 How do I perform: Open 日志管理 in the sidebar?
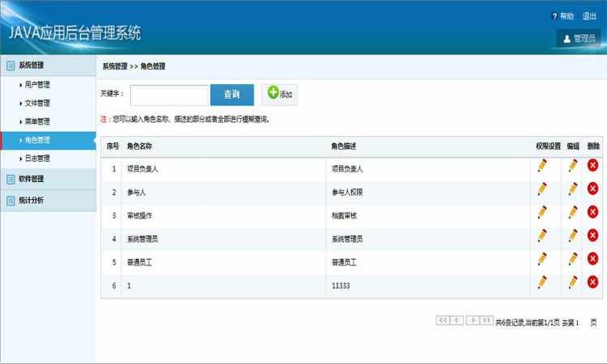click(37, 159)
